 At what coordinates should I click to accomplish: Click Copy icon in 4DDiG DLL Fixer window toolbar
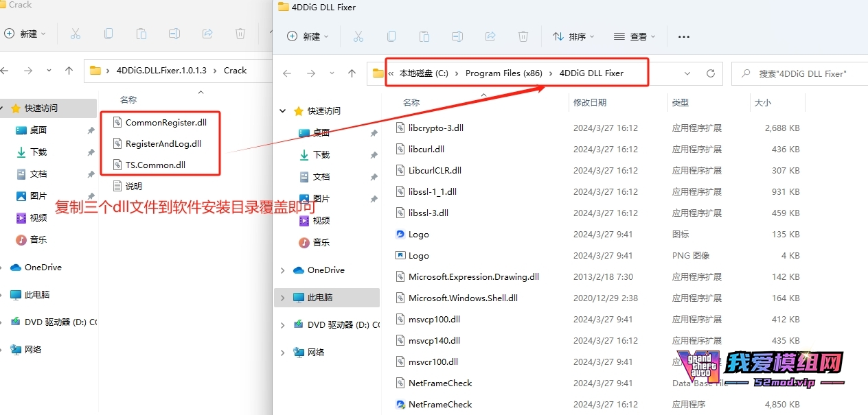click(x=391, y=36)
